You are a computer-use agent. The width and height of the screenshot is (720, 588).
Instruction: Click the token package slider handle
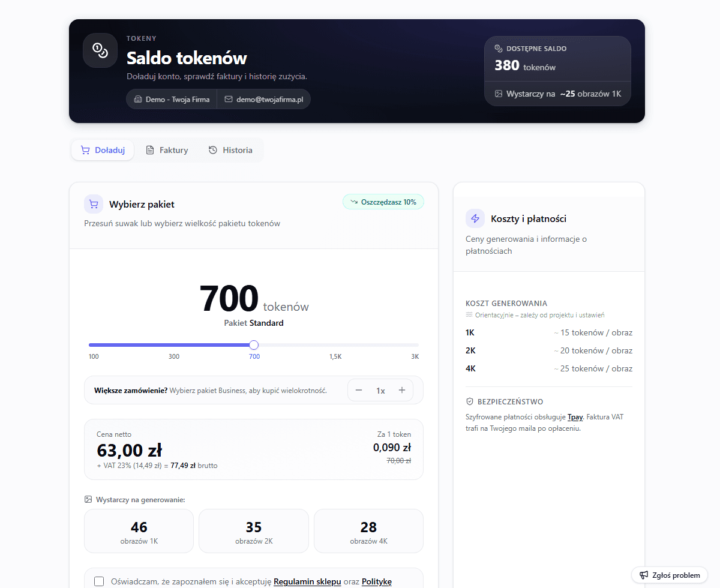click(254, 345)
